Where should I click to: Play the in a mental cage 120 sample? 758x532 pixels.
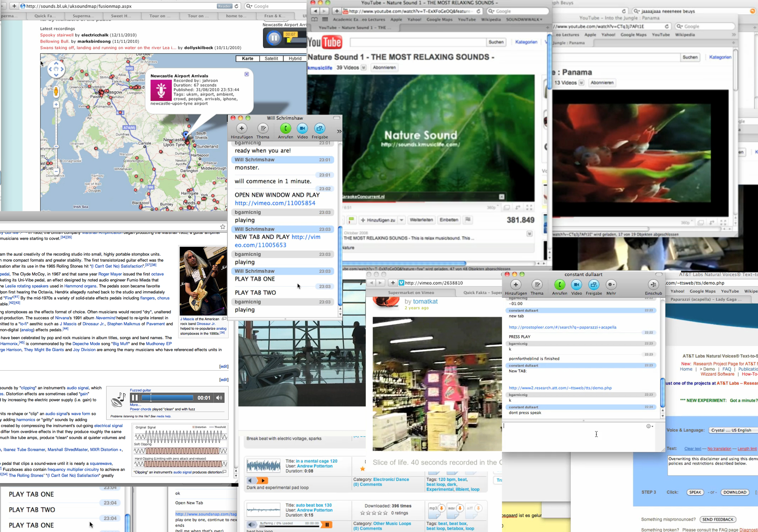click(x=263, y=481)
